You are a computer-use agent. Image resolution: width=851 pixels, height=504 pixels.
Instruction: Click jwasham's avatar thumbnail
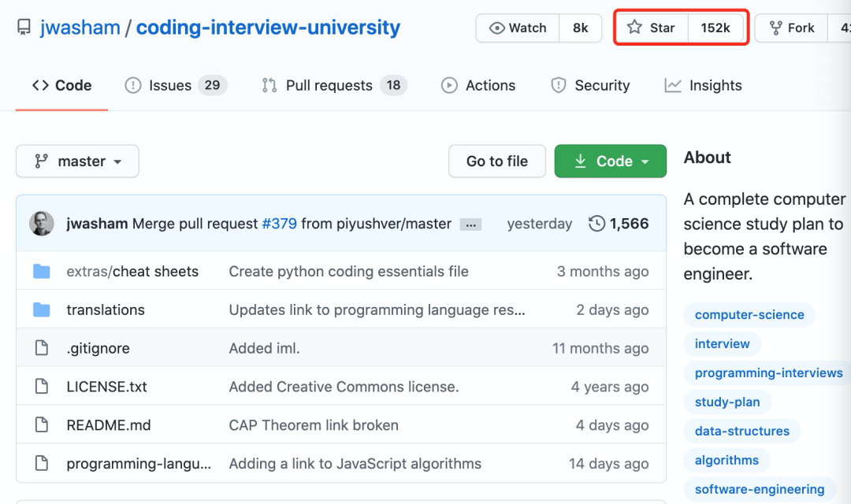pyautogui.click(x=42, y=224)
